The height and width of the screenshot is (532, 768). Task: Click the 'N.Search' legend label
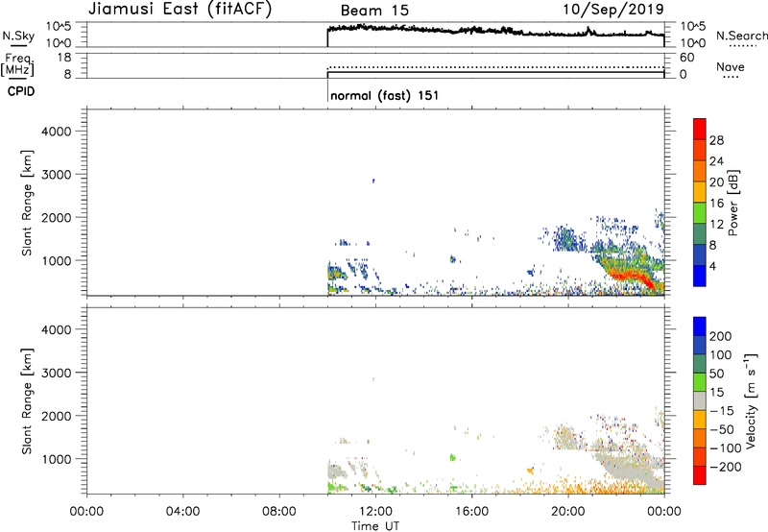(x=741, y=36)
